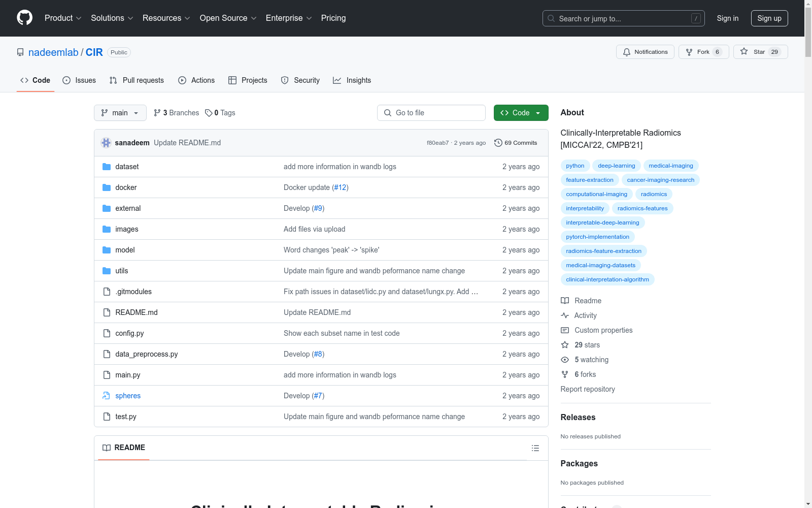The height and width of the screenshot is (508, 812).
Task: Click the Star icon
Action: [x=744, y=51]
